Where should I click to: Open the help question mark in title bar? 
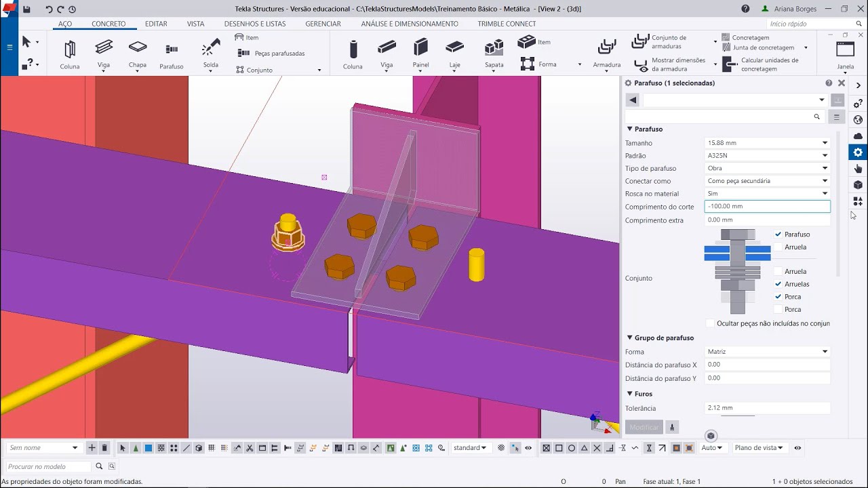click(746, 9)
